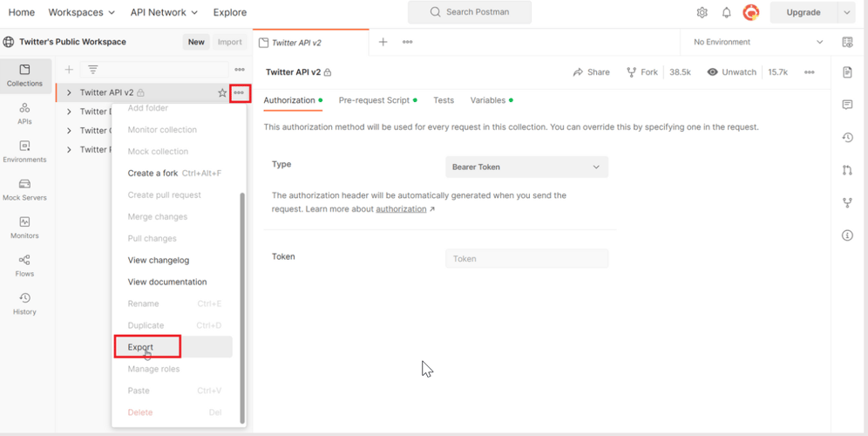The width and height of the screenshot is (868, 436).
Task: Focus the Token input field
Action: (x=526, y=259)
